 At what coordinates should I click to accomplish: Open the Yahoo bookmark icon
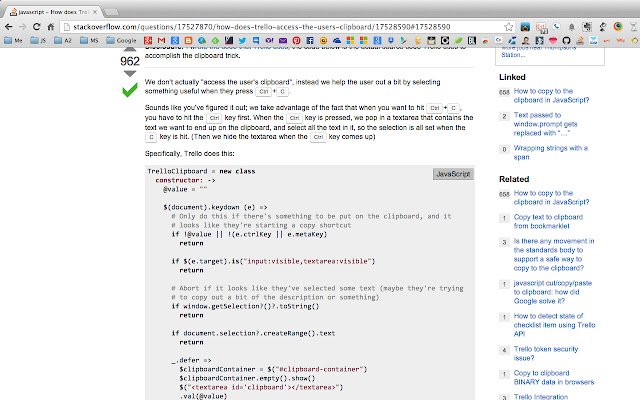[269, 40]
